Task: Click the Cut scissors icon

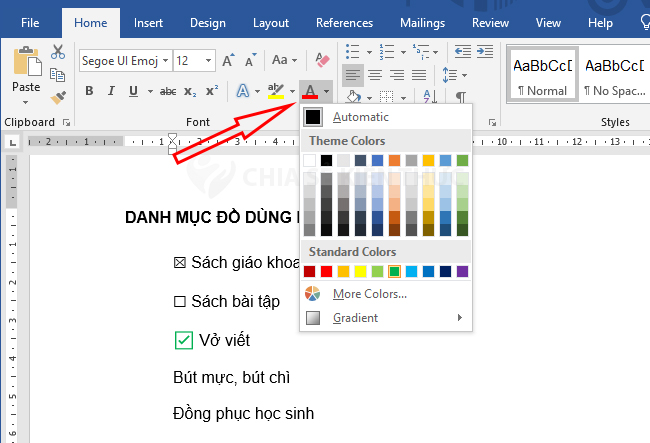Action: [x=58, y=52]
